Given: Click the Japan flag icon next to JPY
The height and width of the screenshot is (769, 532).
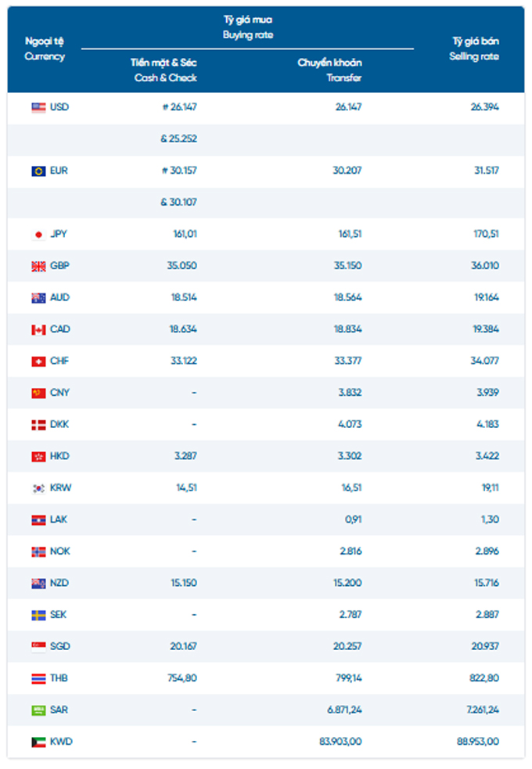Looking at the screenshot, I should click(x=38, y=235).
